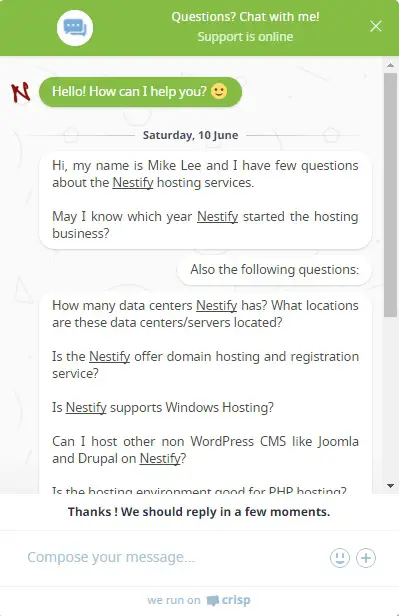Click the 'Hello! How can I help you?' bubble
This screenshot has width=399, height=616.
click(140, 92)
